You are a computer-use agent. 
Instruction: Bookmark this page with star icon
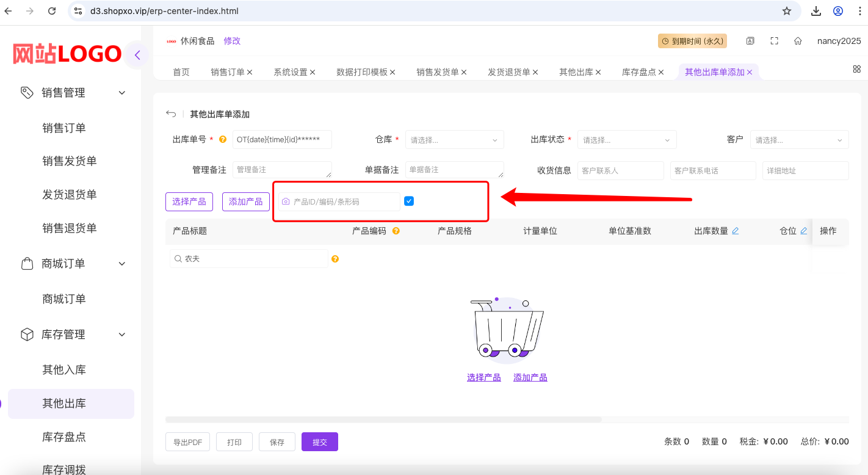point(787,11)
